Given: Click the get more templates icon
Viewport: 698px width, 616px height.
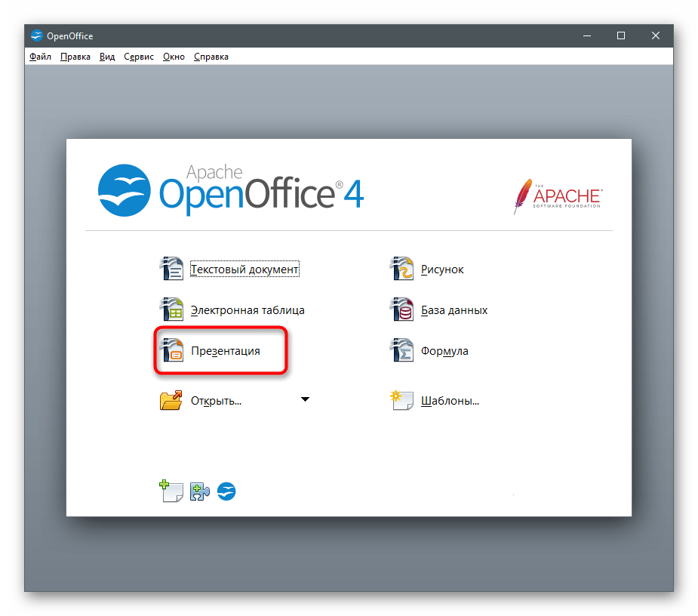Looking at the screenshot, I should click(x=171, y=491).
